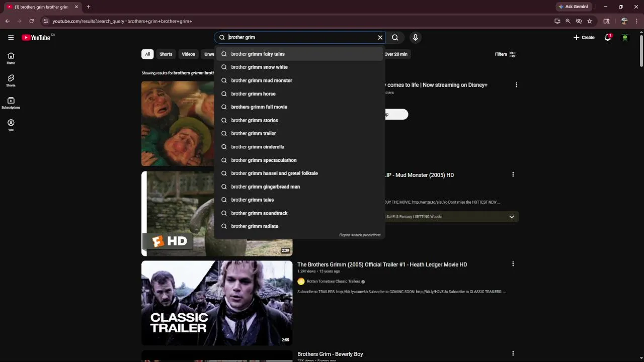644x362 pixels.
Task: Open the Chrome profile avatar
Action: point(624,21)
